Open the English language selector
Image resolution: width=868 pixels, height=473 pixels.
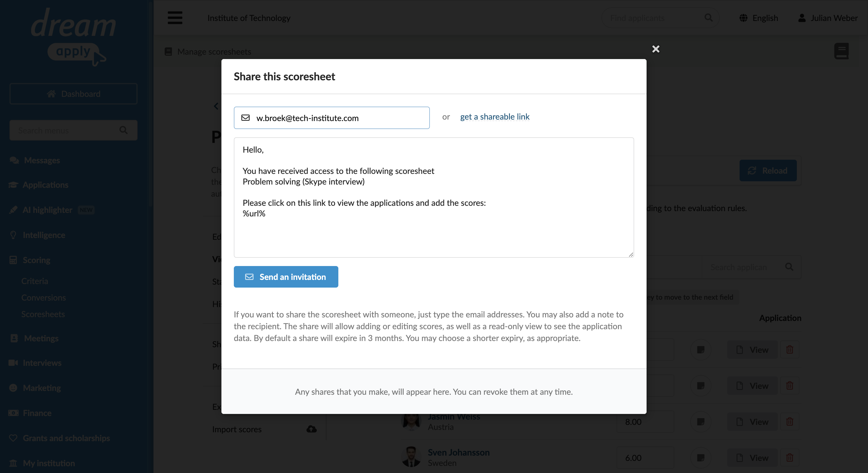[759, 18]
